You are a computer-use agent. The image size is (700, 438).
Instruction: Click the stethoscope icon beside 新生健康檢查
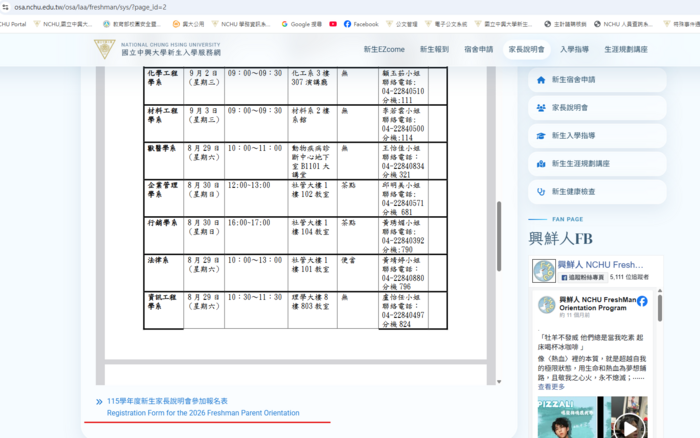tap(541, 192)
